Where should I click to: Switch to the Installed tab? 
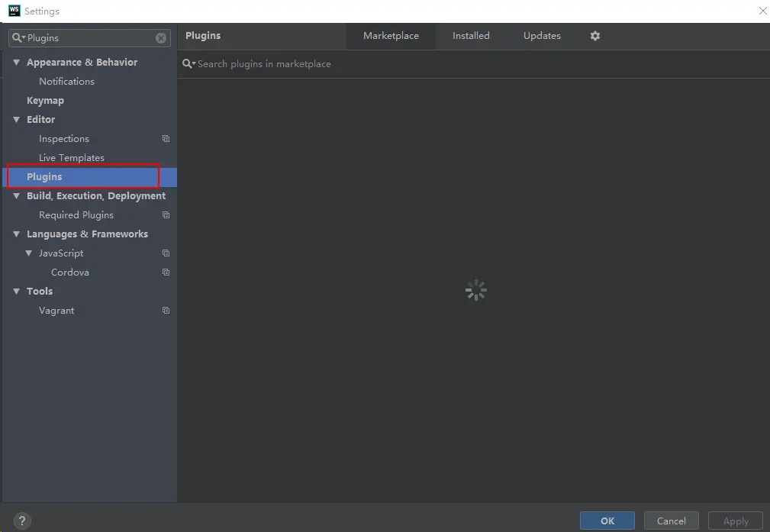coord(471,36)
